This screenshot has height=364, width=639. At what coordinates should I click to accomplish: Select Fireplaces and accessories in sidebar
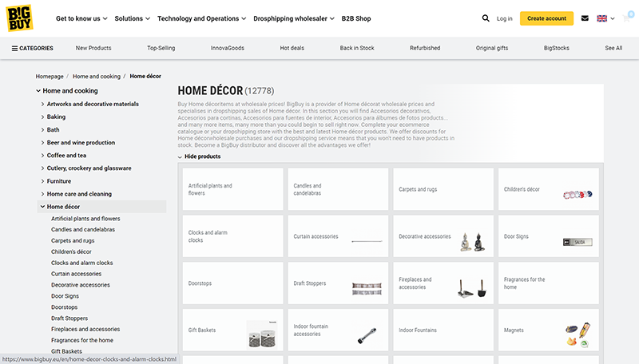tap(85, 329)
